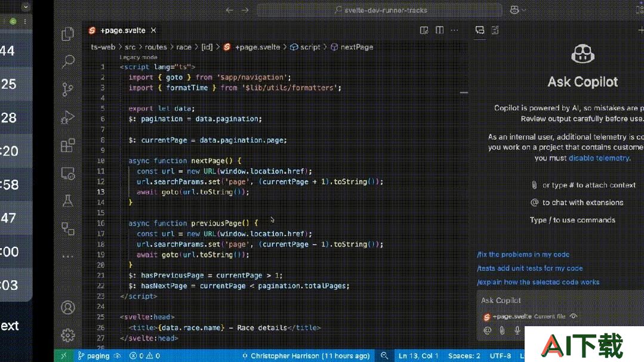Open the remote window indicator in status bar

click(x=64, y=356)
